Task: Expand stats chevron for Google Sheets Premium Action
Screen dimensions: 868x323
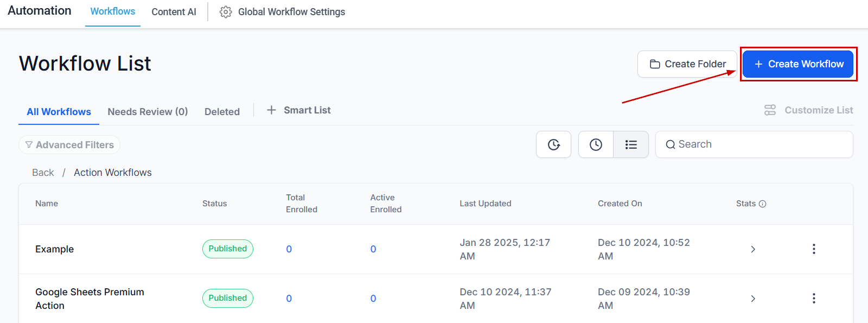Action: point(753,299)
